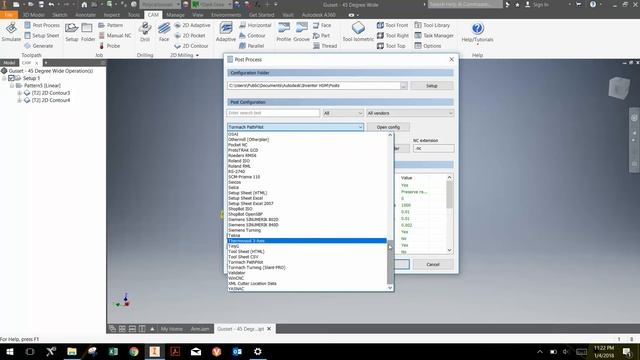Click the NC extension field
Viewport: 640px width, 360px height.
(x=433, y=149)
